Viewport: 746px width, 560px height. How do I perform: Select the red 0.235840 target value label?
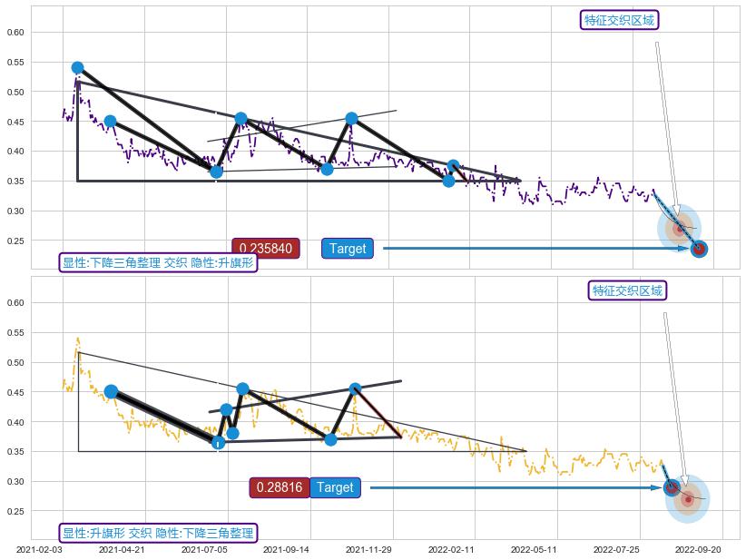pyautogui.click(x=265, y=249)
